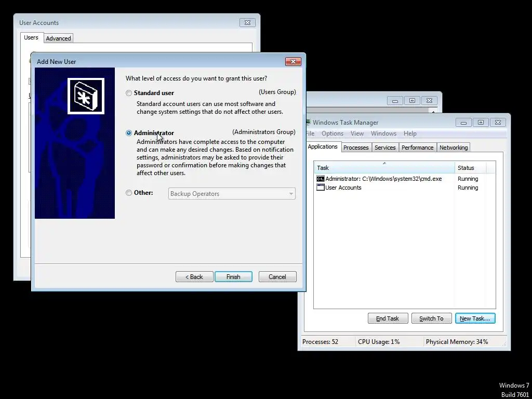The width and height of the screenshot is (532, 399).
Task: Close the User Accounts window
Action: (x=247, y=23)
